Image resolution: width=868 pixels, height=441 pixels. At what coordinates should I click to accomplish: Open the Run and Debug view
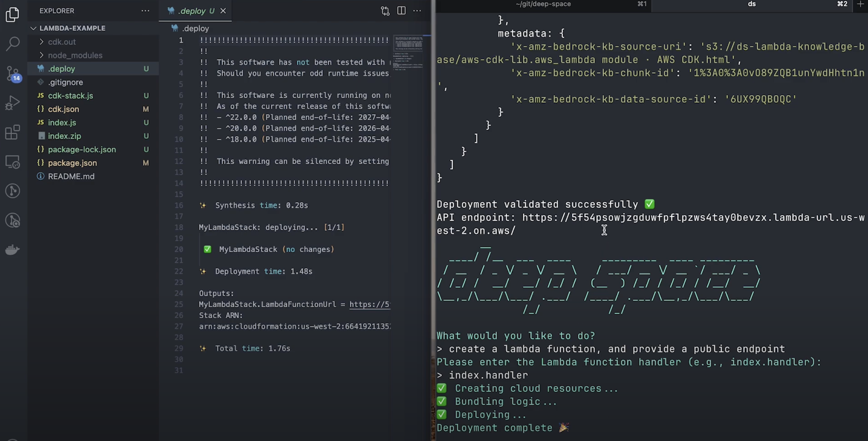tap(13, 103)
